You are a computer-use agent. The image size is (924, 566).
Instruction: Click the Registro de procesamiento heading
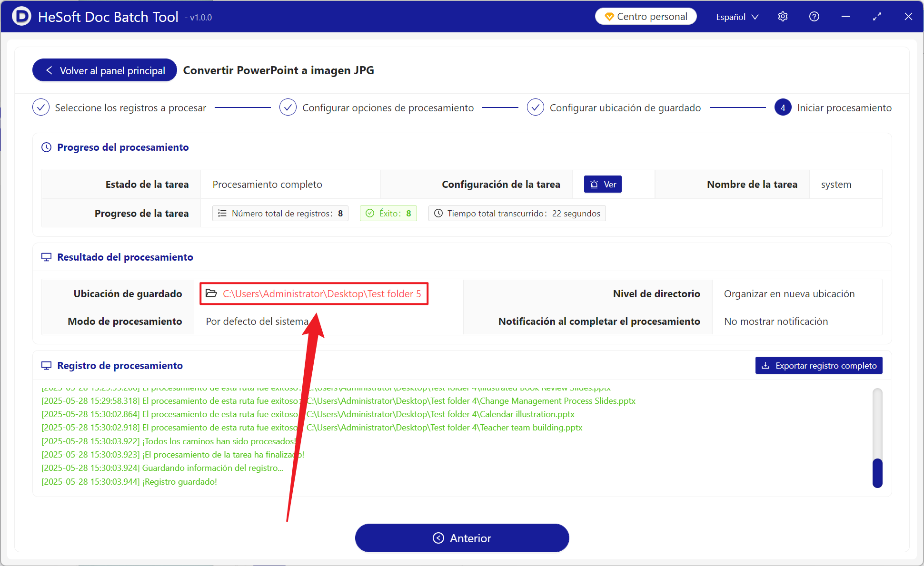pyautogui.click(x=120, y=366)
